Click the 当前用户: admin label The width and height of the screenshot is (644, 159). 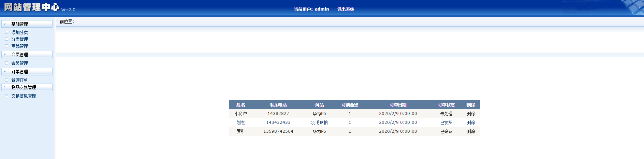point(311,9)
